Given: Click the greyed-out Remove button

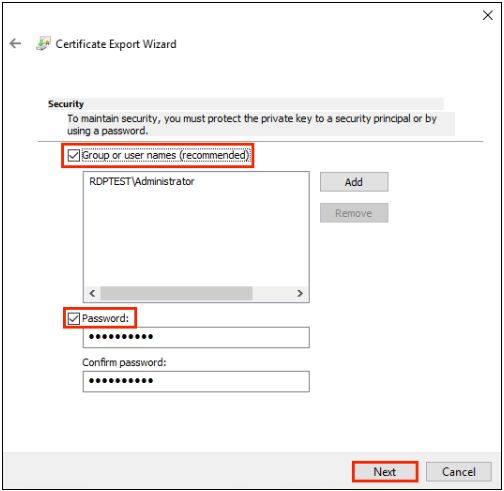Looking at the screenshot, I should point(354,213).
